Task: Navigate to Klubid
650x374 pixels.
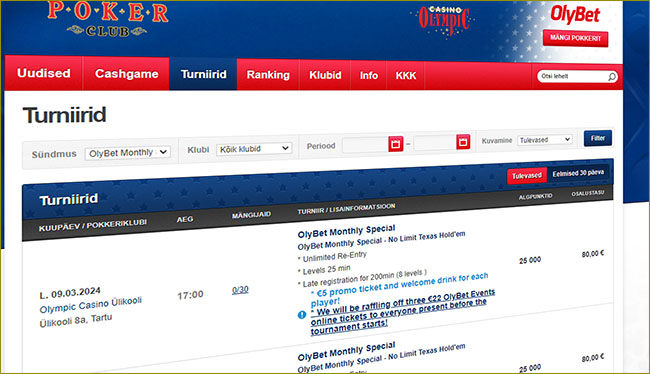Action: point(325,75)
